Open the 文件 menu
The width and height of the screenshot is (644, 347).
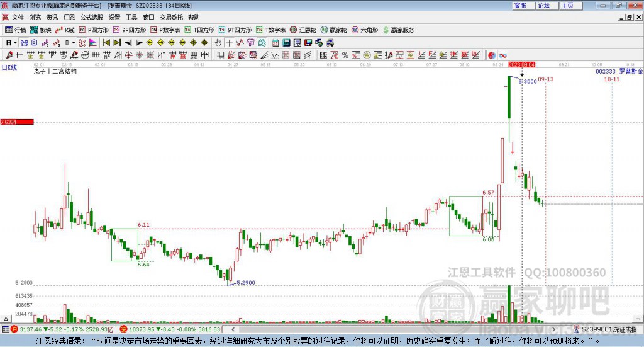(x=18, y=17)
